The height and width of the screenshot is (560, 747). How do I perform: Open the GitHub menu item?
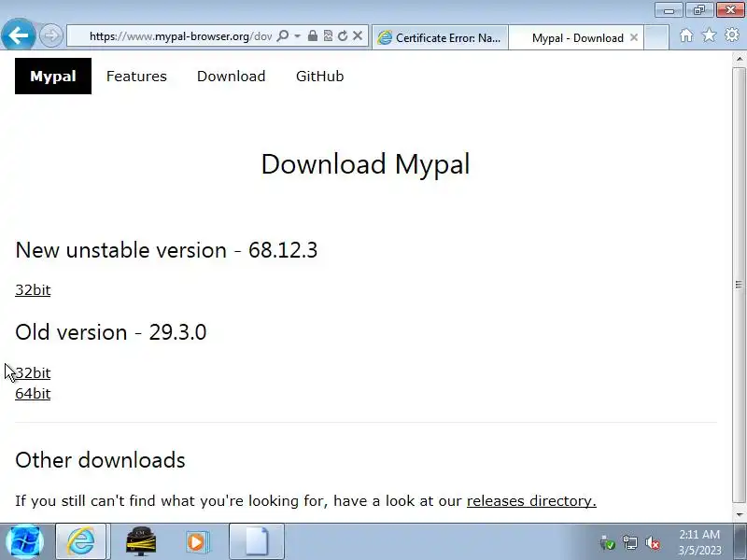(x=319, y=77)
